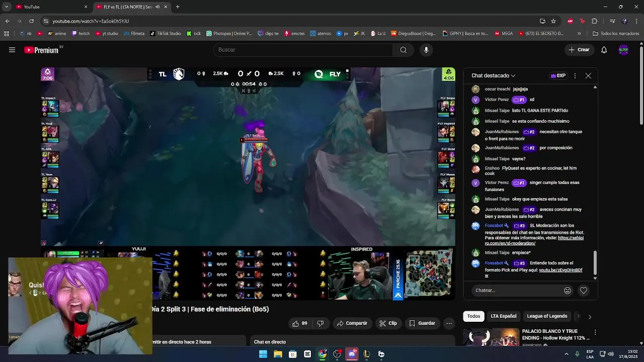The height and width of the screenshot is (362, 644).
Task: Open options for PALACIO BLANCO video
Action: [595, 332]
